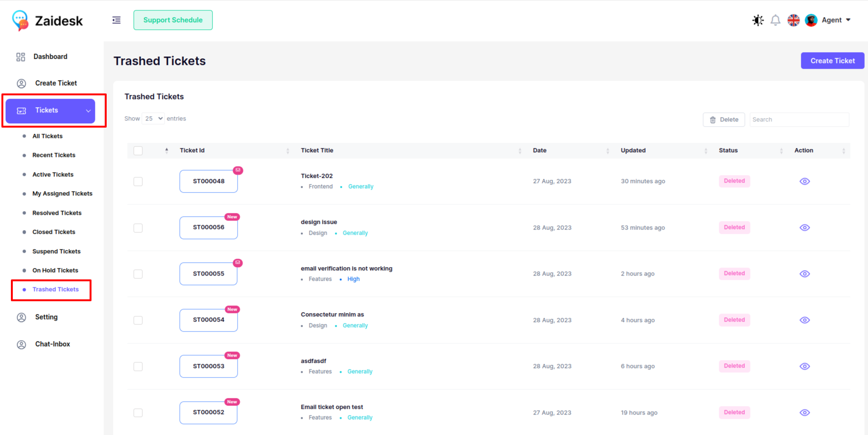View ticket ST000048 with eye icon

804,181
